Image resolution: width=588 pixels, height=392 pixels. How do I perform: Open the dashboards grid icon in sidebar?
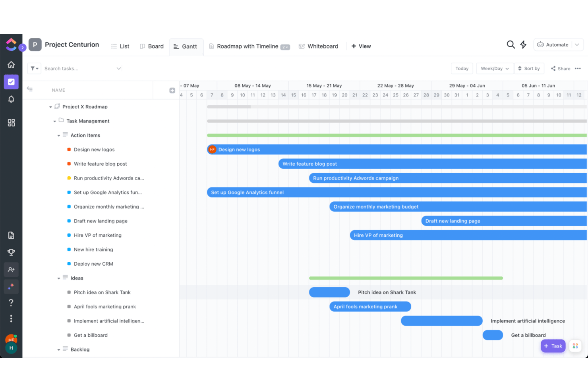(11, 123)
